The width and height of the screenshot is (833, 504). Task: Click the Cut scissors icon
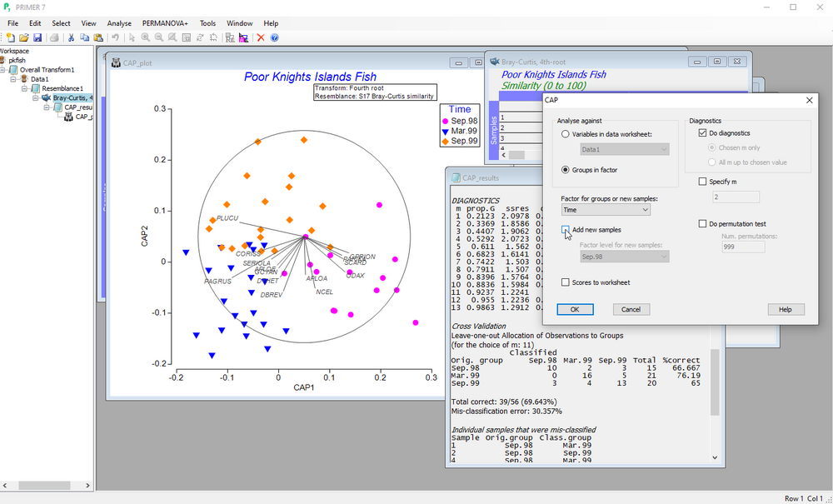click(x=72, y=37)
